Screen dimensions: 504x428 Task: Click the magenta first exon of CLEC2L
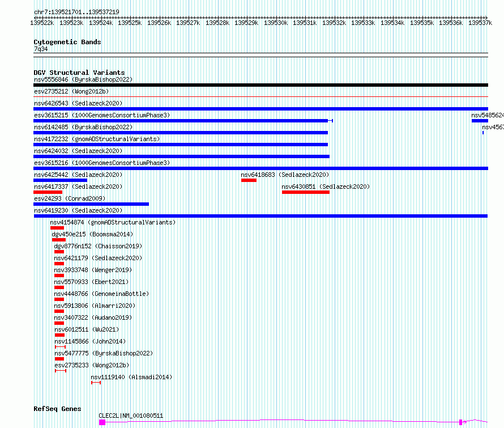[102, 422]
